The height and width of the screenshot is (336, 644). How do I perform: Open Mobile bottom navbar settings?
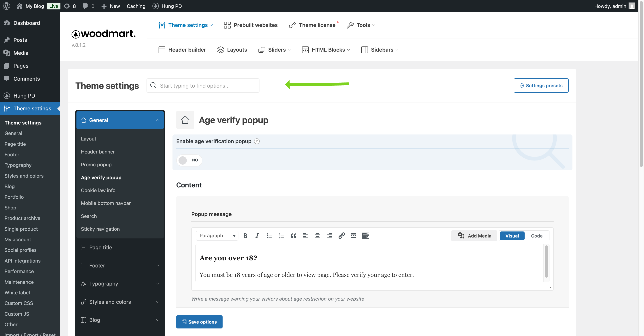point(106,203)
